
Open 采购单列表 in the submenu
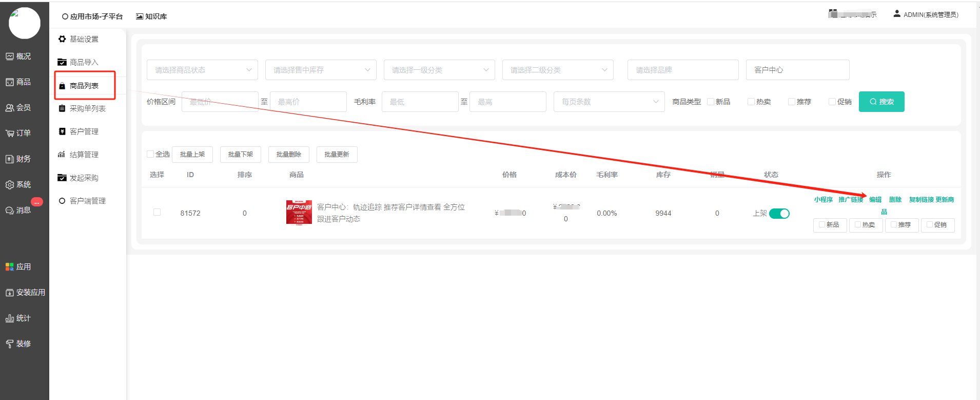click(88, 108)
